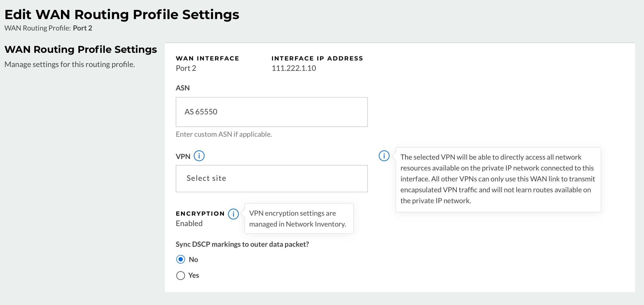644x305 pixels.
Task: Click the info icon beside VPN label
Action: [199, 156]
